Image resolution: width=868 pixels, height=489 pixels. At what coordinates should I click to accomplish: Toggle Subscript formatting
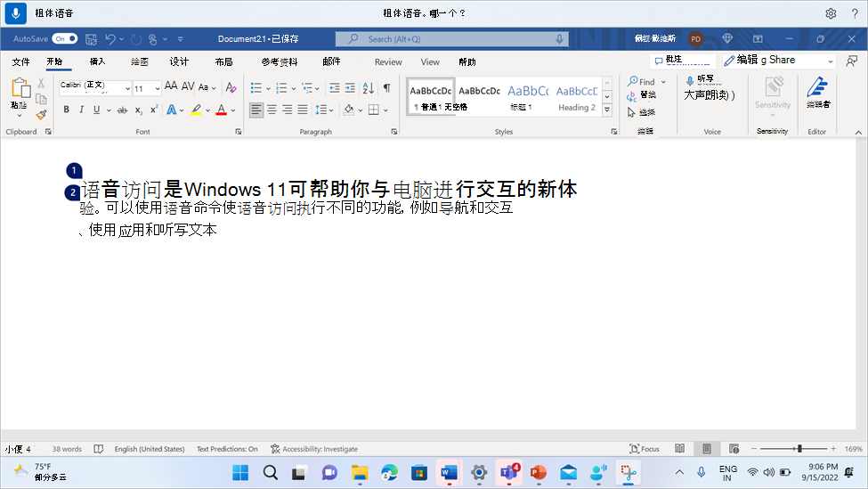138,110
